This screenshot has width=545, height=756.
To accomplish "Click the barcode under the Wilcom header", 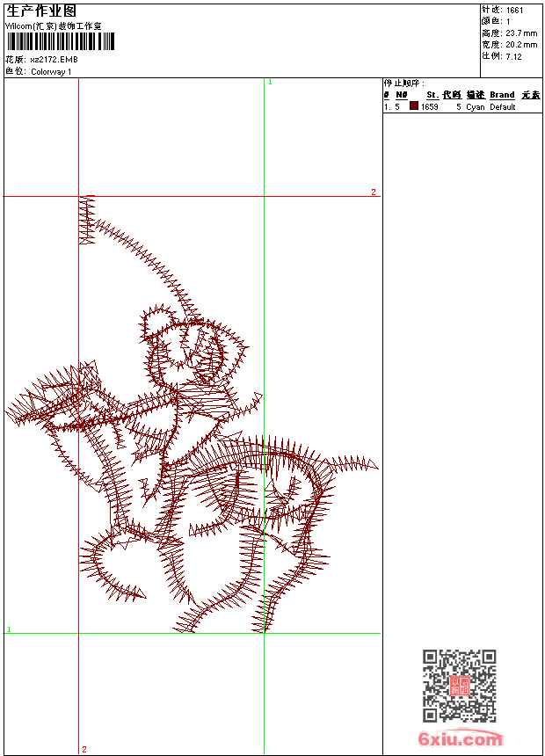I will pyautogui.click(x=57, y=41).
